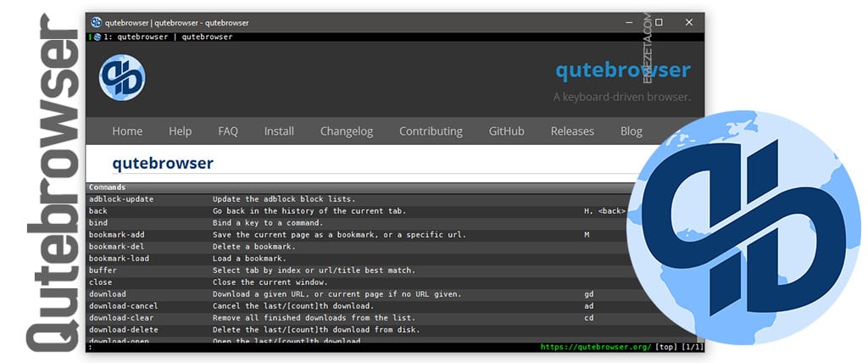The width and height of the screenshot is (868, 363).
Task: Click the '[top]' scroll indicator in status bar
Action: point(666,348)
